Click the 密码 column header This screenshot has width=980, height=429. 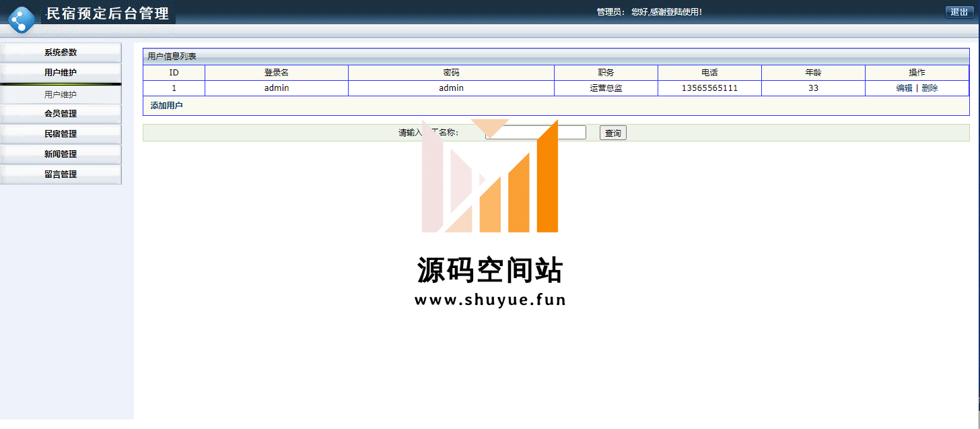pos(451,73)
